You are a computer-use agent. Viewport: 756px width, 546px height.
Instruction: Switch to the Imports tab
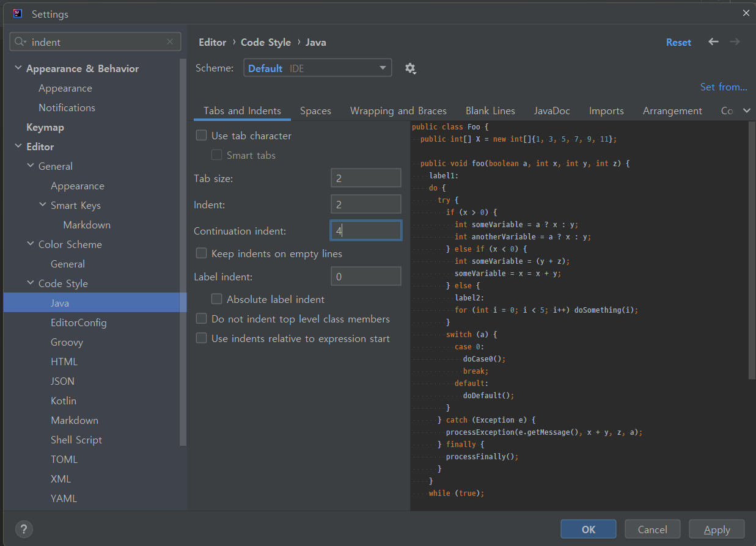606,111
